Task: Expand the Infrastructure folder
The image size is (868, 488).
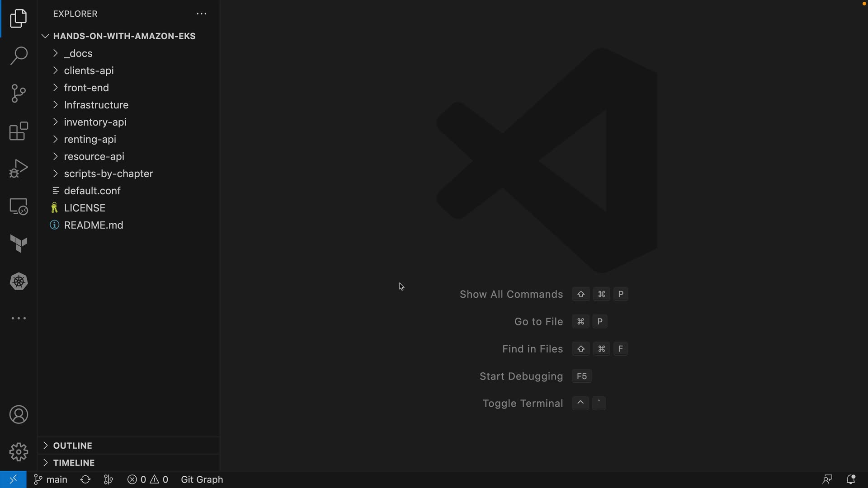Action: (x=96, y=105)
